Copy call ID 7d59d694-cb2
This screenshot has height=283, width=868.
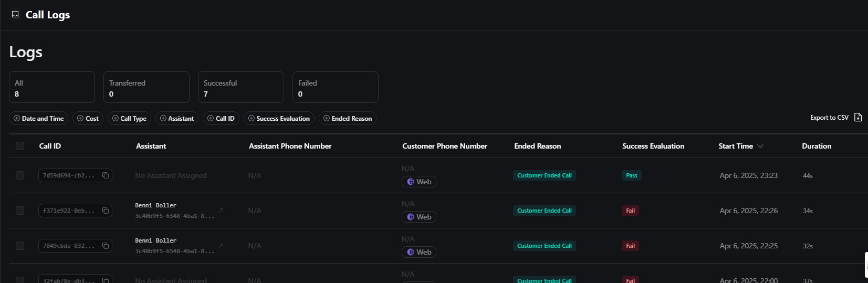tap(106, 175)
